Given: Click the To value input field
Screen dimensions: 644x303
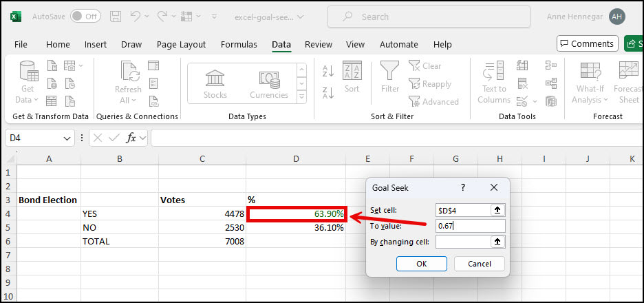Looking at the screenshot, I should click(471, 226).
